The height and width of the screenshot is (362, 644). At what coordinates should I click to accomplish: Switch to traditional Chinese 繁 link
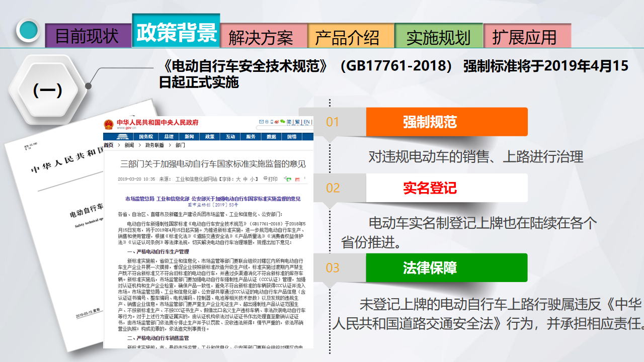click(297, 122)
